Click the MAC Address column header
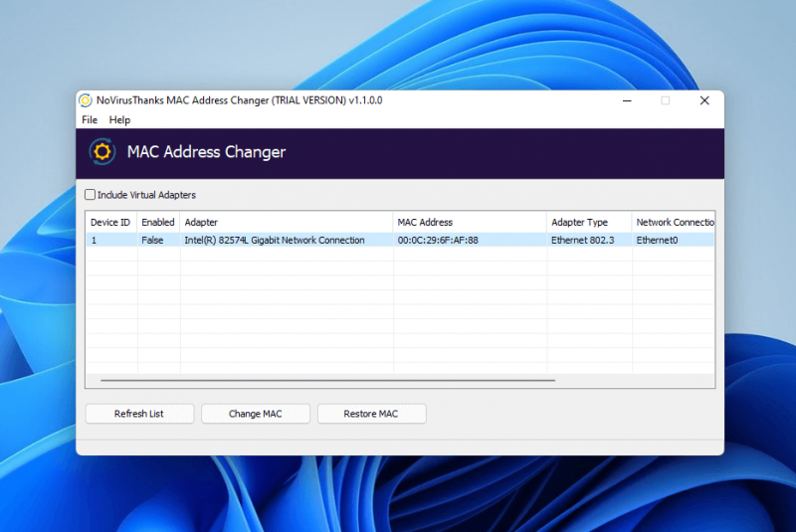Image resolution: width=796 pixels, height=532 pixels. 469,223
